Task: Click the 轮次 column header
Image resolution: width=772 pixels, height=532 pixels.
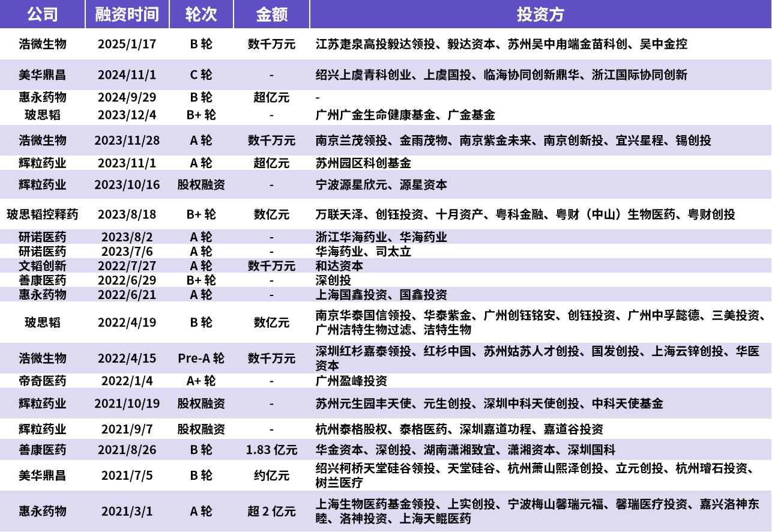Action: (201, 14)
